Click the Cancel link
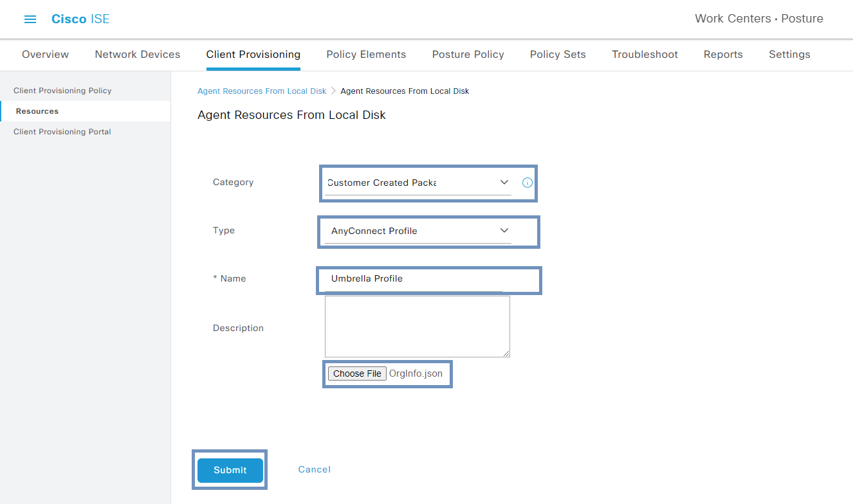The height and width of the screenshot is (504, 853). 315,469
